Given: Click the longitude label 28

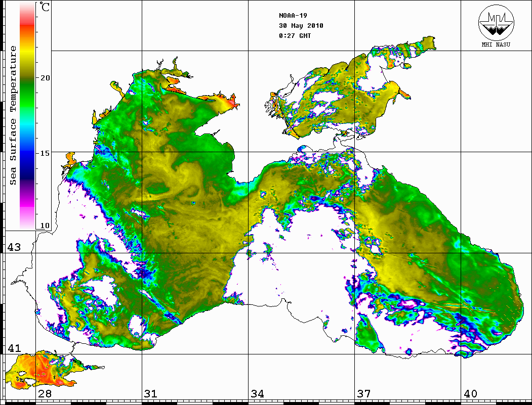Looking at the screenshot, I should pos(45,394).
